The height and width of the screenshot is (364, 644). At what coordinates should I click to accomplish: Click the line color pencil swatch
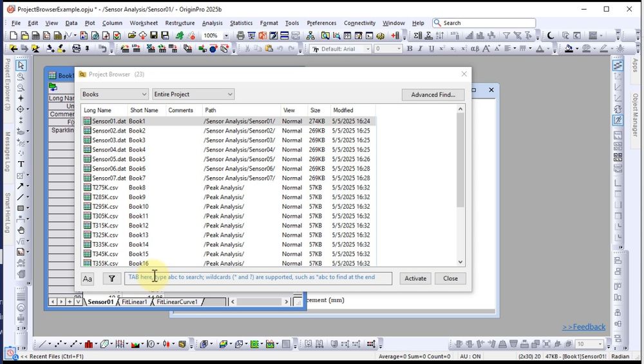pos(603,49)
